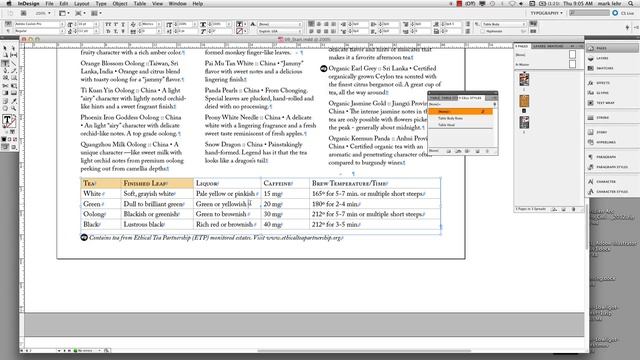Screen dimensions: 640x360
Task: Select the Zoom magnifier tool
Action: (13, 109)
